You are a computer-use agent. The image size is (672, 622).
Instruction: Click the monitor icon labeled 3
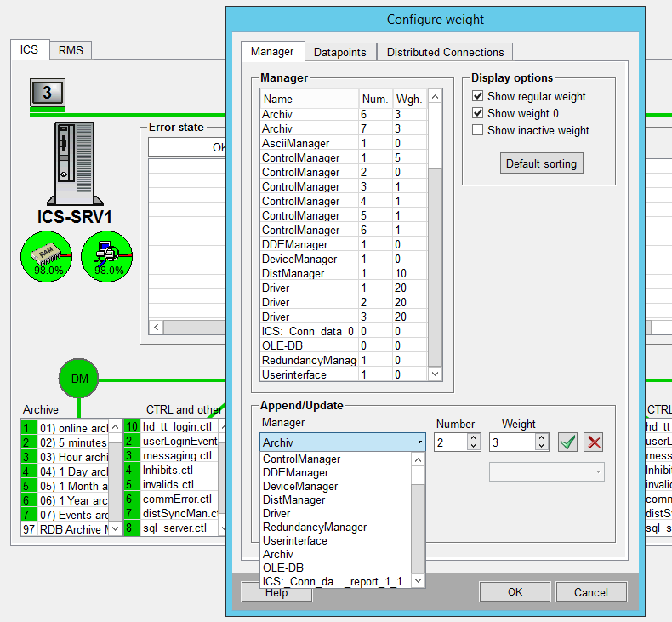[x=48, y=93]
